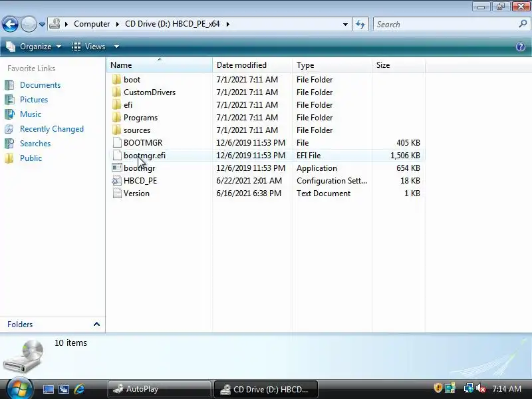Open the Windows Start orb

[x=20, y=388]
